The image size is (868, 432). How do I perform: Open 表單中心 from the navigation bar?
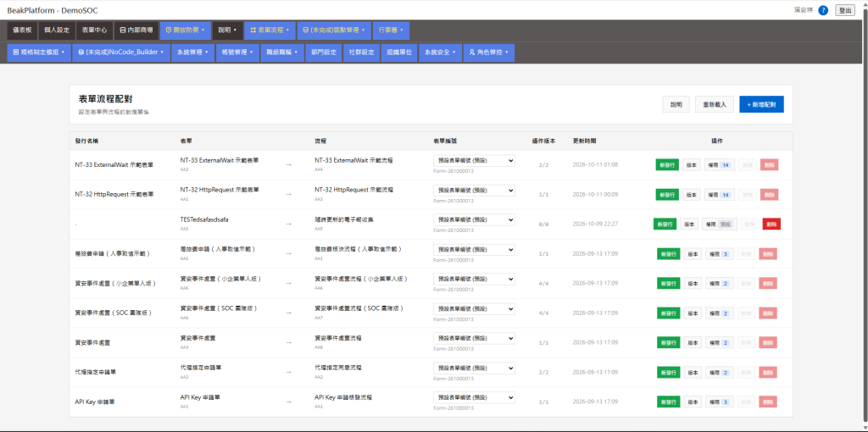(94, 30)
